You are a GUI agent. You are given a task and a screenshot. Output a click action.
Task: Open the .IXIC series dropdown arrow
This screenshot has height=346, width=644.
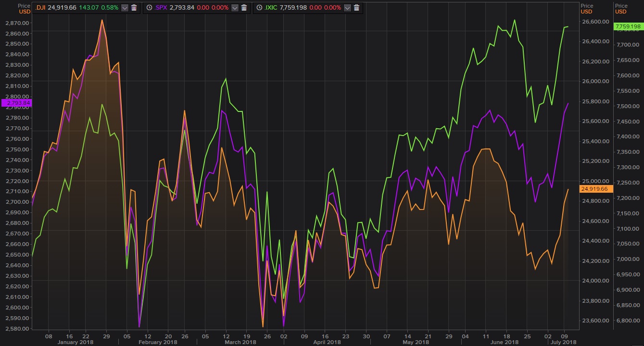pyautogui.click(x=347, y=8)
